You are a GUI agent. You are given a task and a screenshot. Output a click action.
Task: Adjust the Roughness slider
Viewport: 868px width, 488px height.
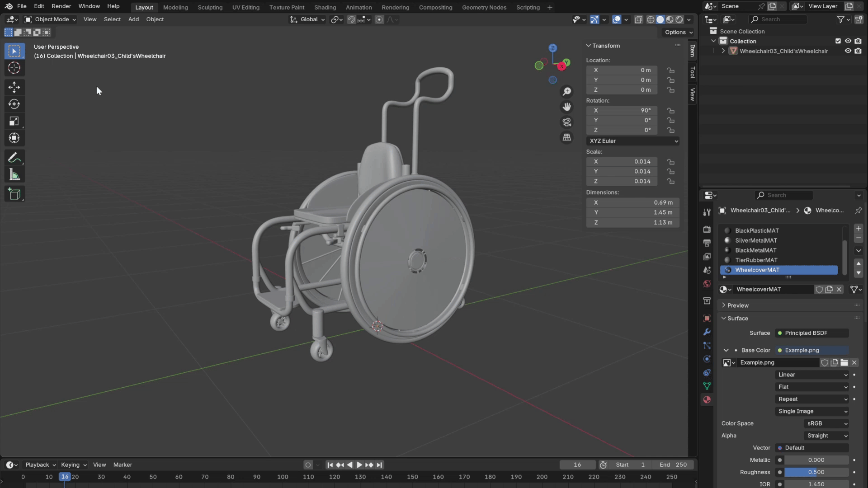pyautogui.click(x=816, y=472)
